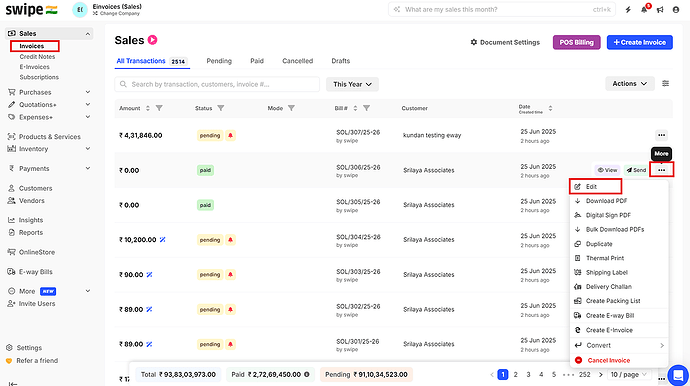
Task: Filter by the Amount column funnel icon
Action: tap(159, 108)
